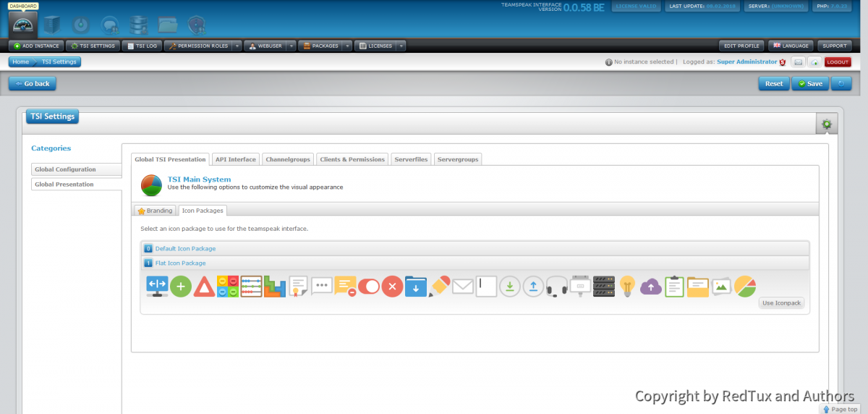Select the red warning triangle icon
Viewport: 868px width, 414px height.
(x=204, y=287)
